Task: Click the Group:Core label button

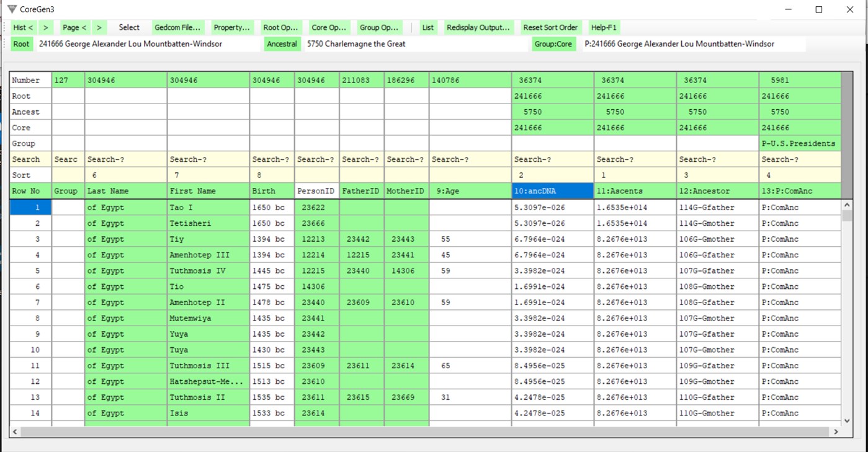Action: (x=553, y=44)
